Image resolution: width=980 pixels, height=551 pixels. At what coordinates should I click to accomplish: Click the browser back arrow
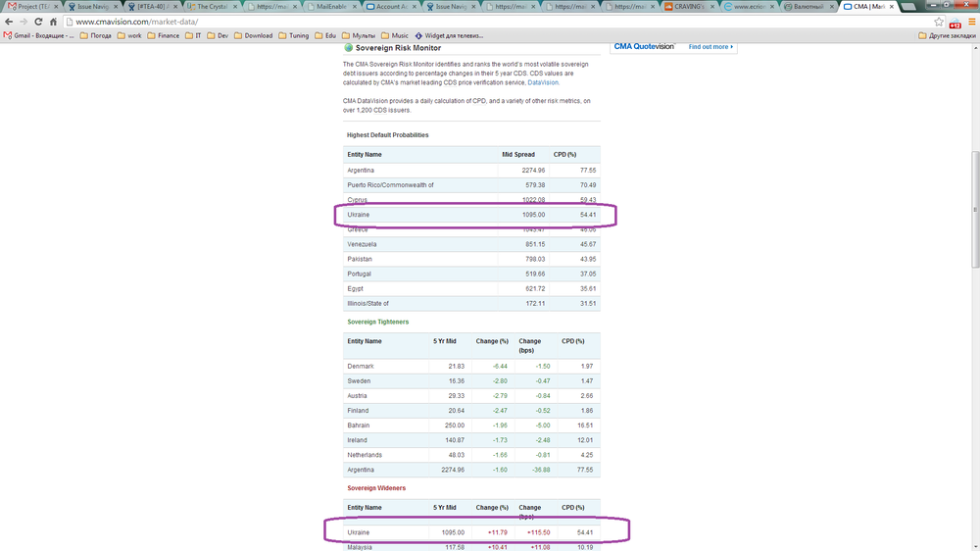pyautogui.click(x=9, y=21)
